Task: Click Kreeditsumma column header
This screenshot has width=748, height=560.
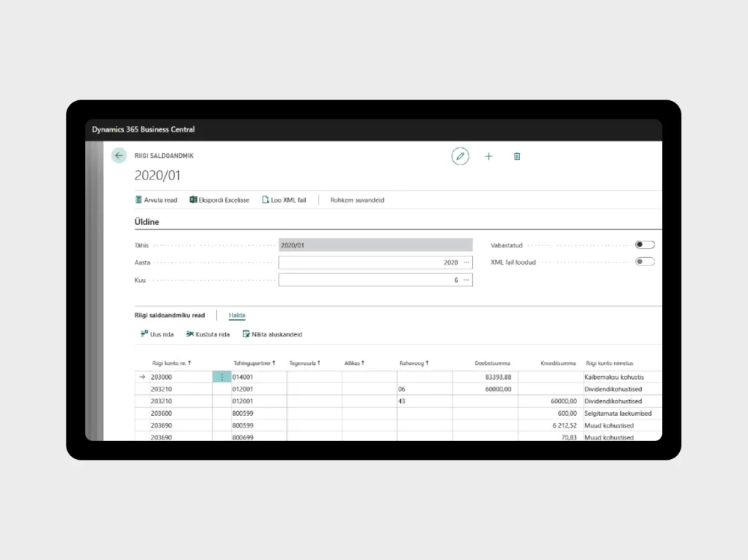Action: click(x=558, y=363)
